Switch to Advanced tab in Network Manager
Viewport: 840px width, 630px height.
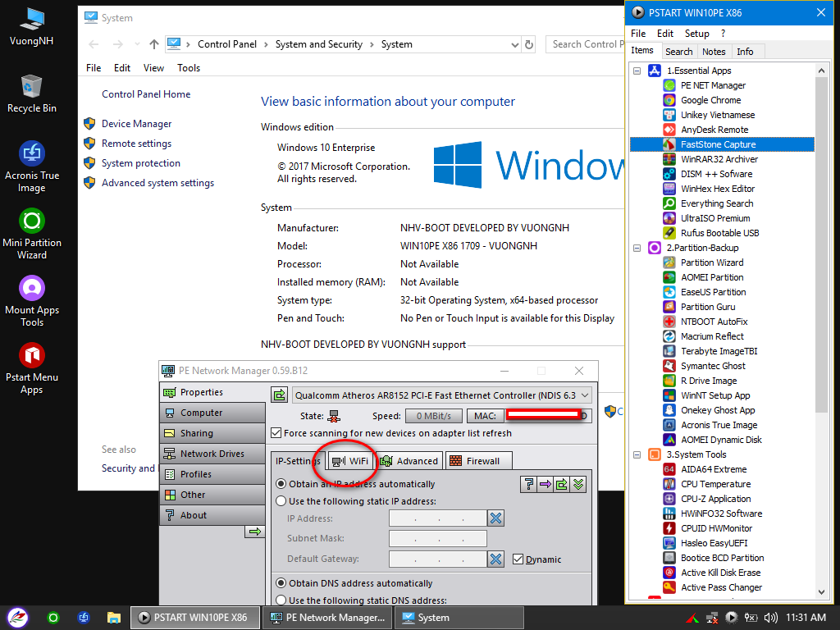pyautogui.click(x=409, y=461)
